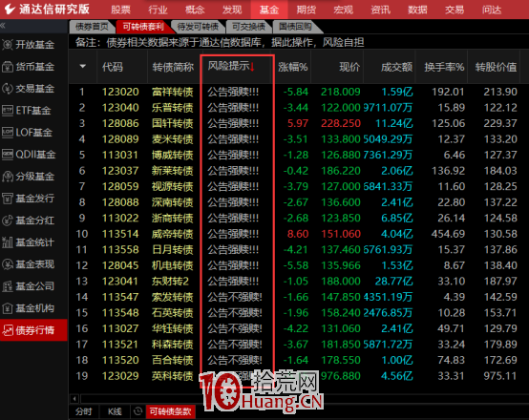Open the 发现 top menu
Image resolution: width=529 pixels, height=420 pixels.
coord(232,10)
